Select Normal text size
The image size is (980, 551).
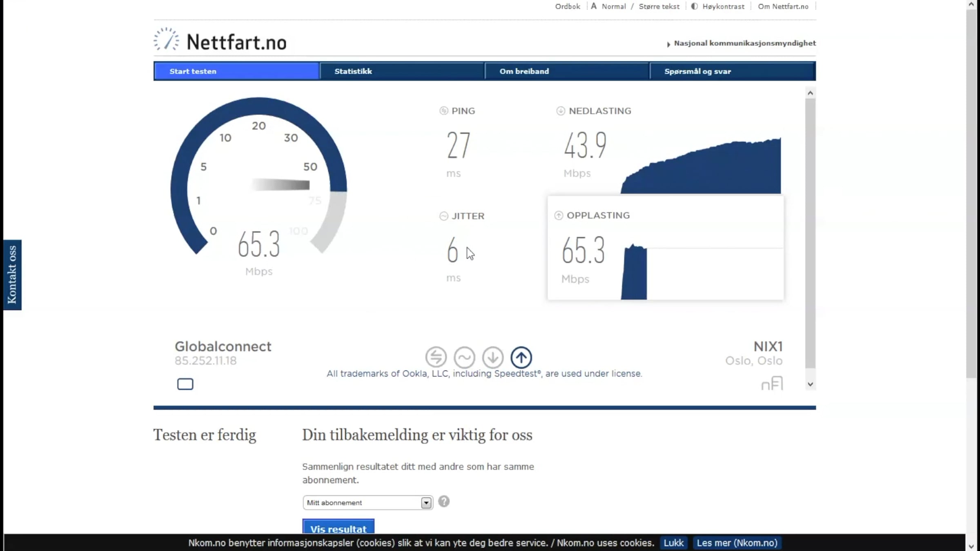(x=613, y=7)
